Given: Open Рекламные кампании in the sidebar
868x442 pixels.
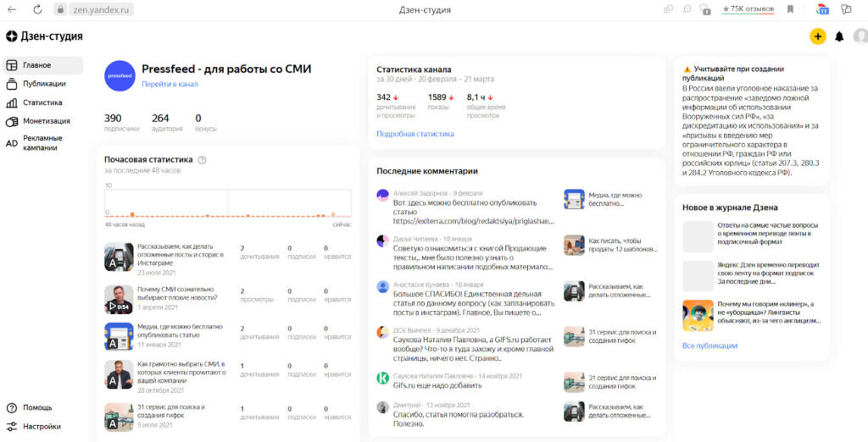Looking at the screenshot, I should (42, 143).
